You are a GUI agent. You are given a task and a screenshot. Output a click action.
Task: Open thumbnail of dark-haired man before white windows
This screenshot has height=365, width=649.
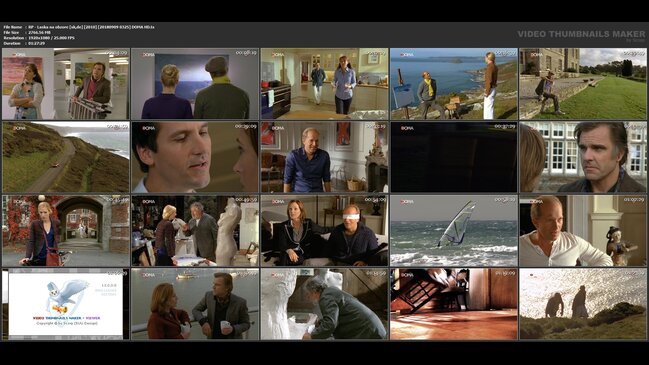pyautogui.click(x=583, y=157)
